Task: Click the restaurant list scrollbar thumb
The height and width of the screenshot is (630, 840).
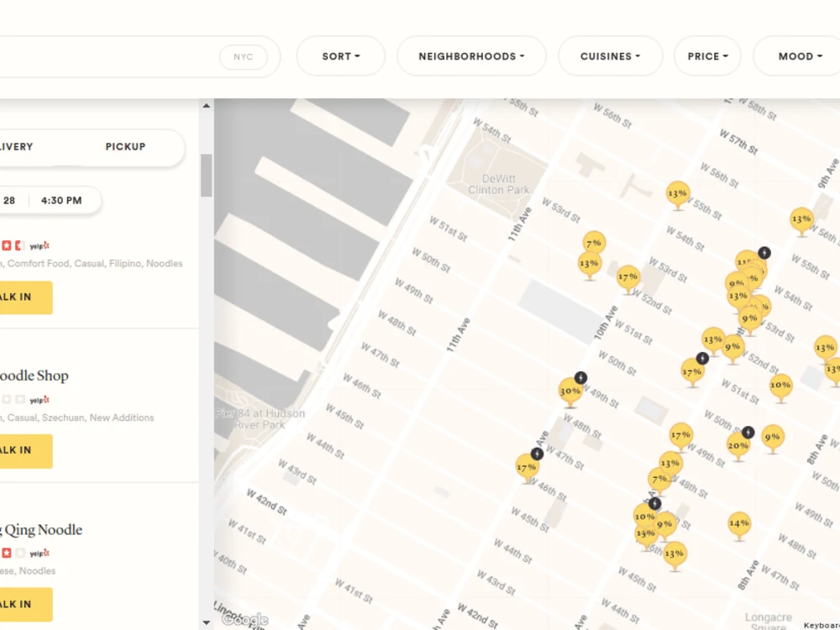Action: [207, 176]
